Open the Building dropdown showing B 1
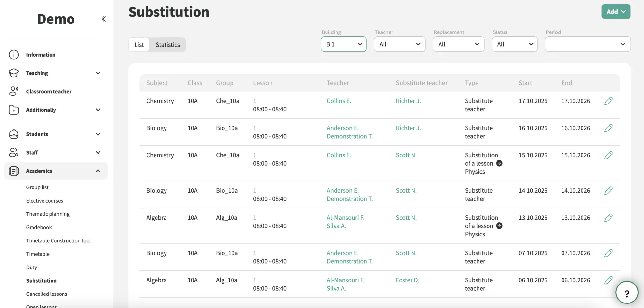This screenshot has width=644, height=308. point(344,44)
